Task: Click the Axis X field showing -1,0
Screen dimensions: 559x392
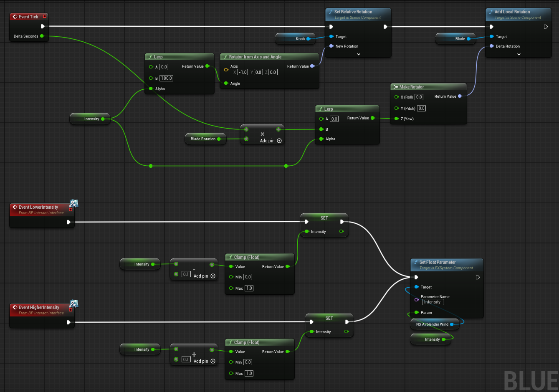Action: 243,72
